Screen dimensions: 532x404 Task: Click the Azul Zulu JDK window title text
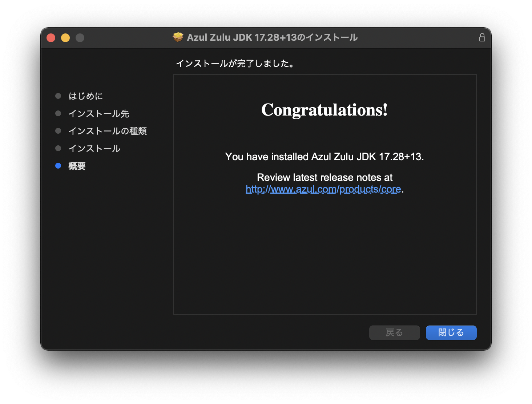pyautogui.click(x=272, y=37)
